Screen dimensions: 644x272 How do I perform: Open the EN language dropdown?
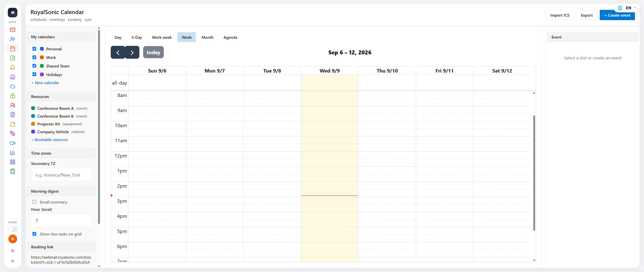point(627,8)
